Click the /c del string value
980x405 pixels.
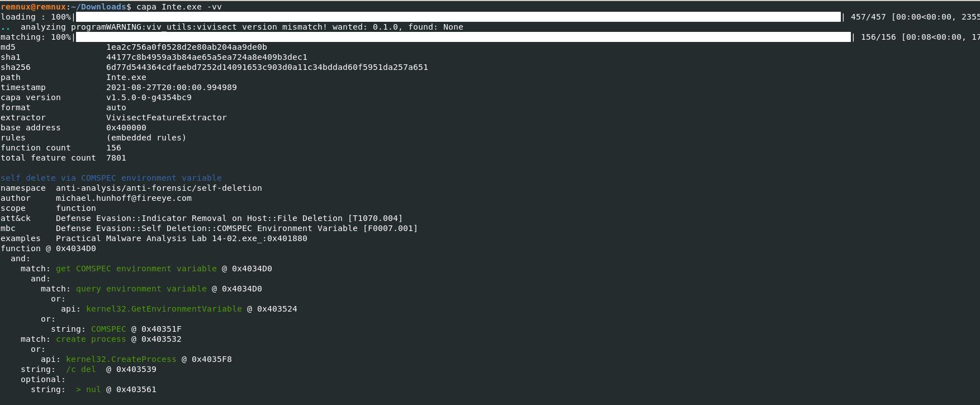point(81,369)
